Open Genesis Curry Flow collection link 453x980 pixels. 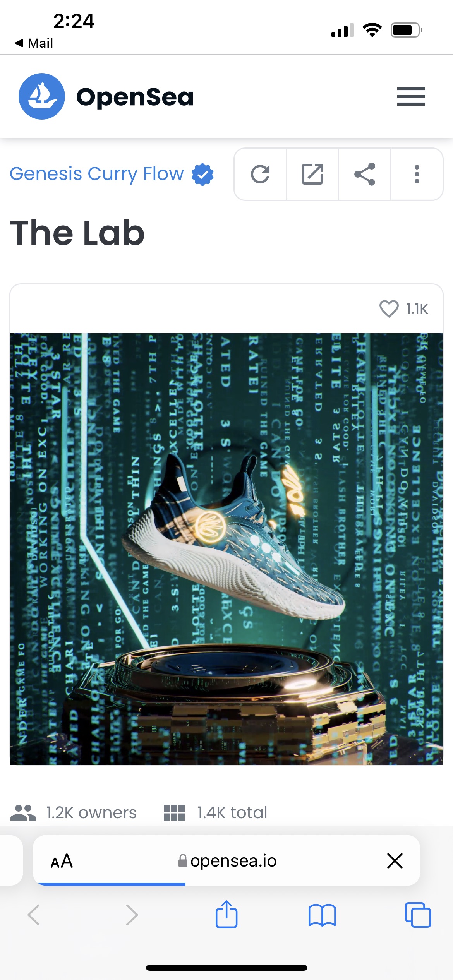pyautogui.click(x=96, y=174)
